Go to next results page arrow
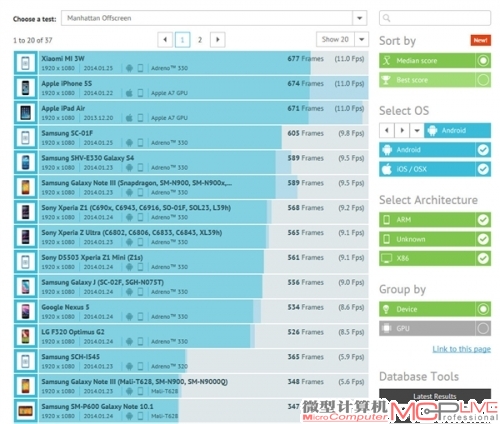The image size is (500, 424). [x=218, y=40]
